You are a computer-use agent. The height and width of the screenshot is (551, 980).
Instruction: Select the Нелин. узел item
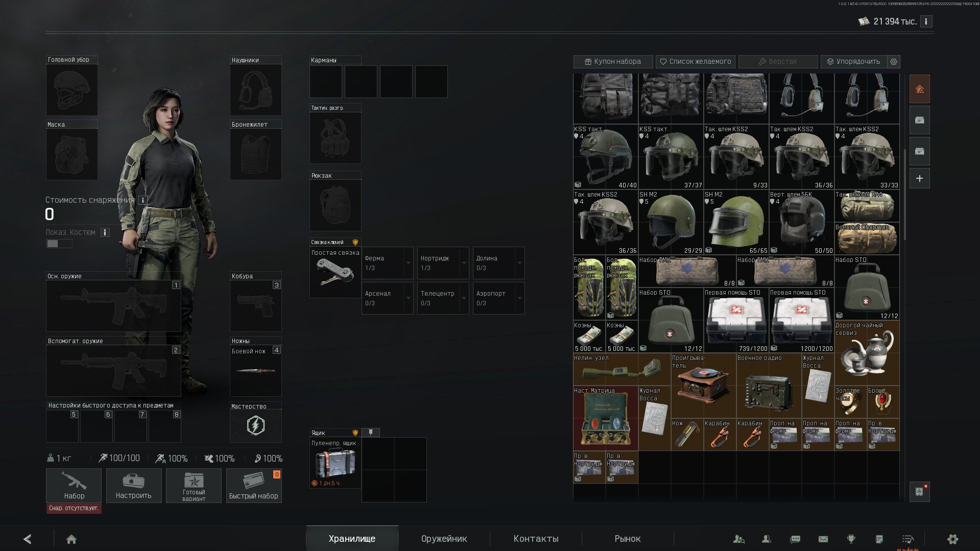(x=622, y=369)
